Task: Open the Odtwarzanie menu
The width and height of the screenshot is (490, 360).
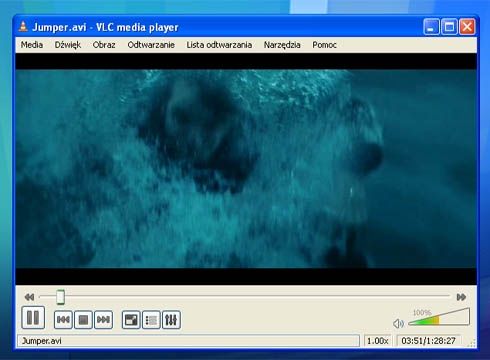Action: click(x=151, y=45)
